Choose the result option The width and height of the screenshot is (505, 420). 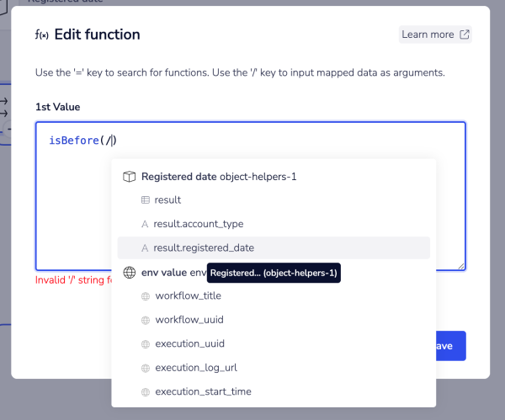[167, 200]
